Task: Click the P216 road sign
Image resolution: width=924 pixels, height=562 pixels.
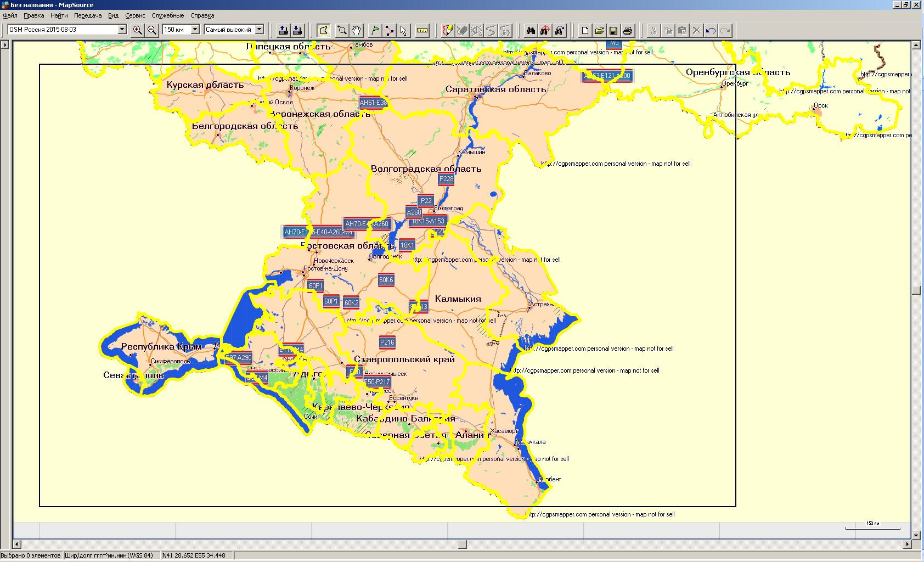Action: pyautogui.click(x=387, y=342)
